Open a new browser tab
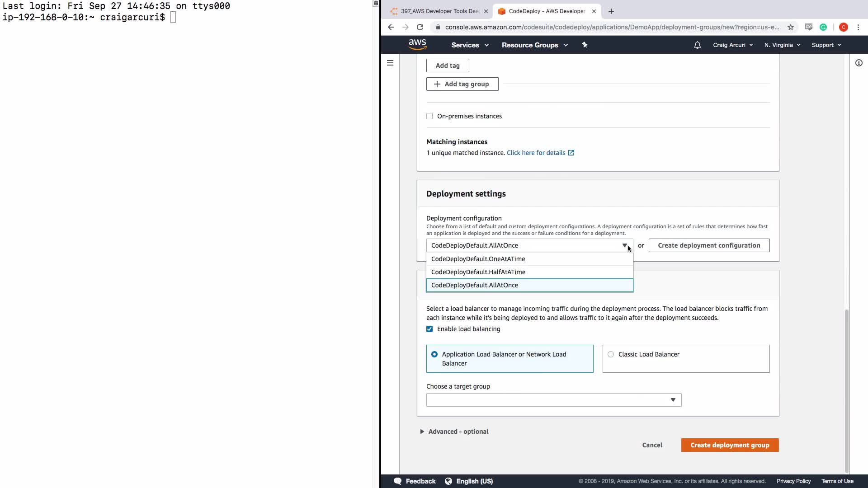 pyautogui.click(x=611, y=11)
